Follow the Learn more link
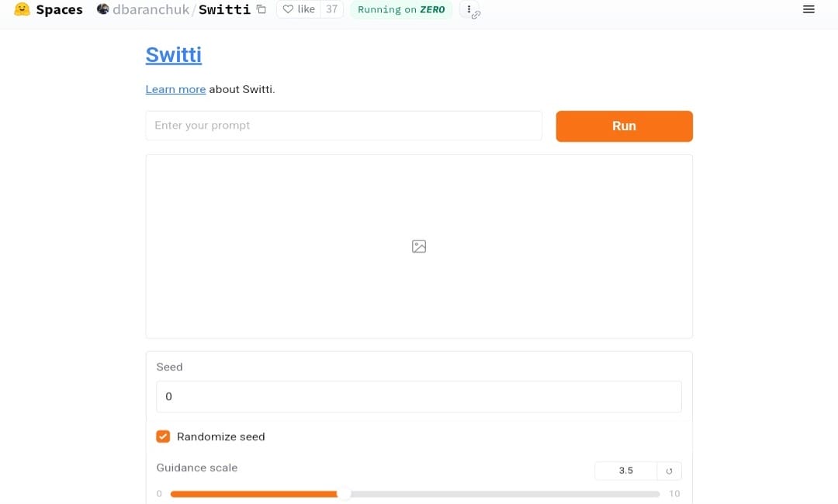 click(176, 89)
